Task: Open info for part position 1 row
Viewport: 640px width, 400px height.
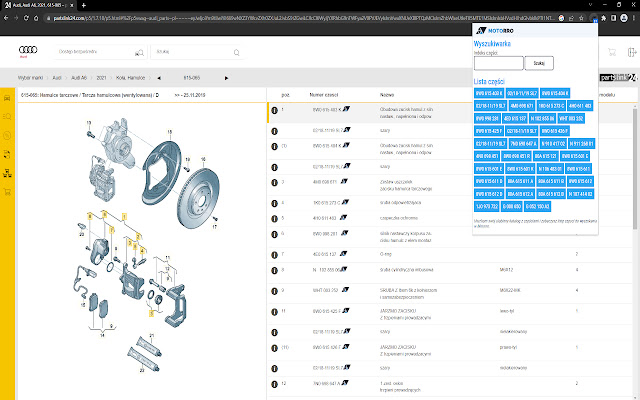Action: [x=274, y=110]
